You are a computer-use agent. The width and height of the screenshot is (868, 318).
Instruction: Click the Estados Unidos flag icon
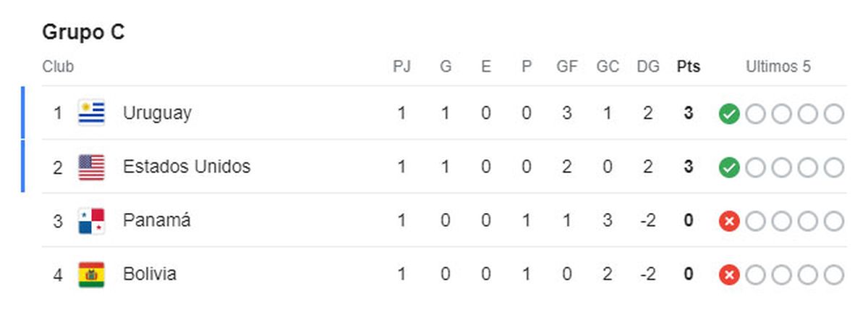click(x=92, y=167)
